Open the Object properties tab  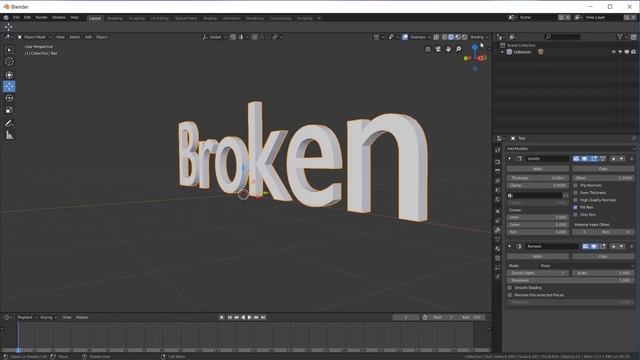click(498, 211)
